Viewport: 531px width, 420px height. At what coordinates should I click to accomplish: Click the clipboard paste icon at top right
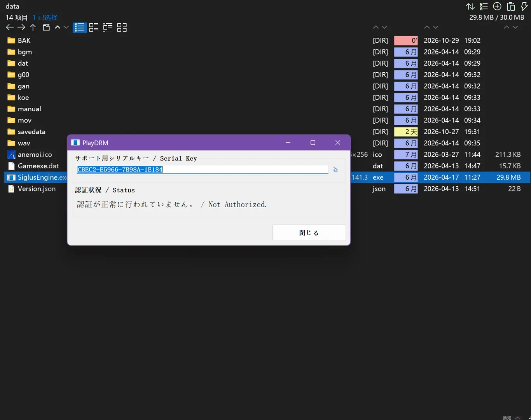[x=511, y=6]
